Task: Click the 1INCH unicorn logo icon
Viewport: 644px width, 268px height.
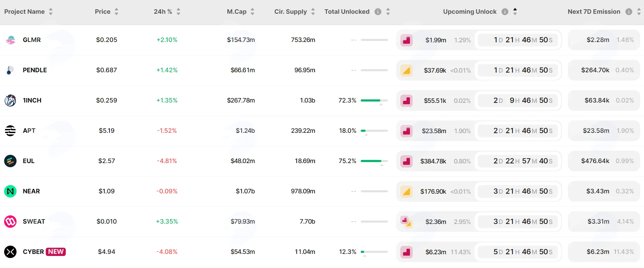Action: tap(10, 100)
